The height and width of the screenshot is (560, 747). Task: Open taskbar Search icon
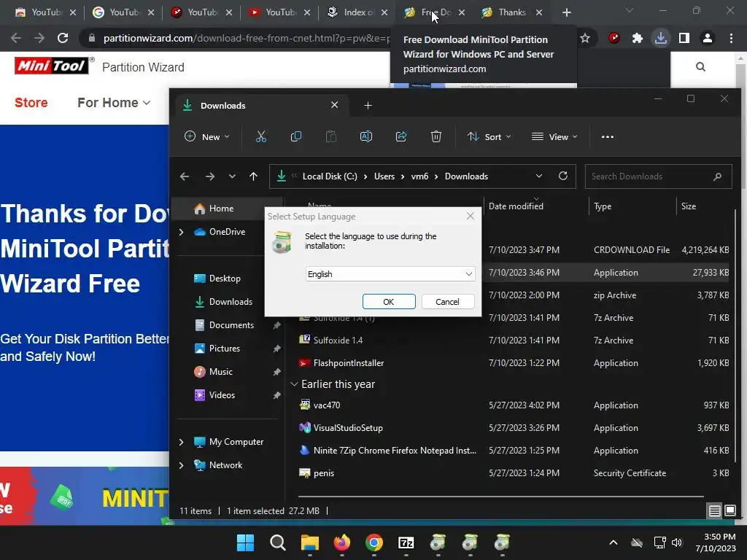[278, 542]
